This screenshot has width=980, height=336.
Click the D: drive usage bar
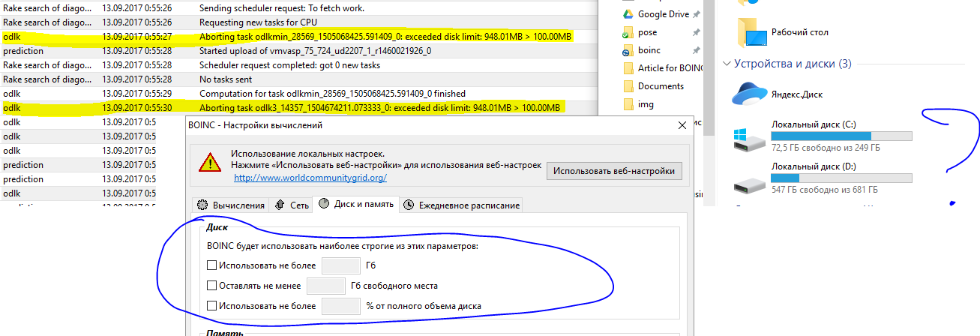click(x=841, y=178)
